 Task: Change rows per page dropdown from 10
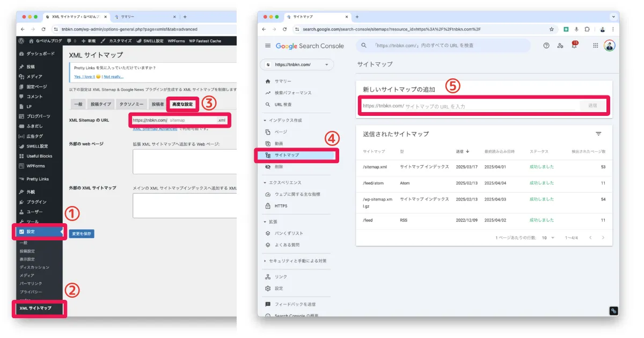click(x=548, y=237)
